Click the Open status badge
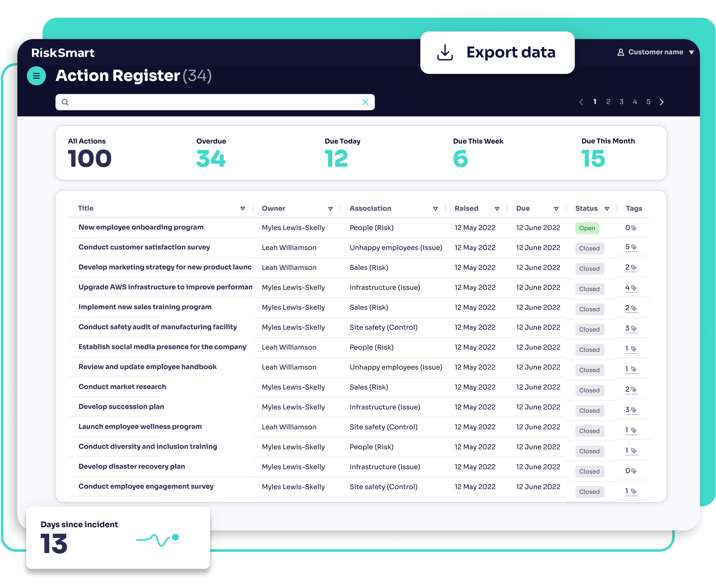 tap(587, 228)
